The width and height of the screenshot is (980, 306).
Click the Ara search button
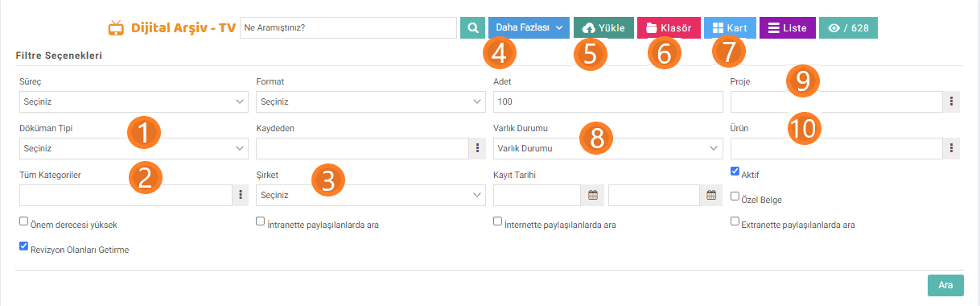(945, 285)
